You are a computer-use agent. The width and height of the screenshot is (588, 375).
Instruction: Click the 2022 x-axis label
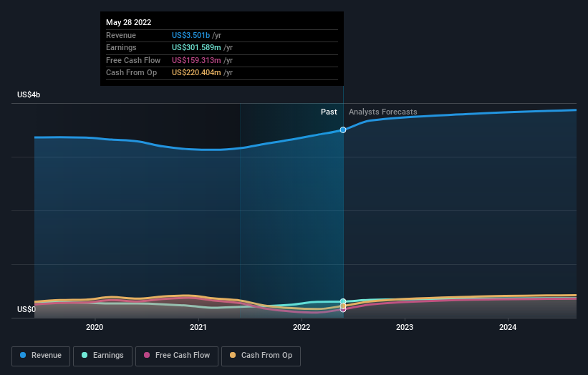(x=302, y=328)
